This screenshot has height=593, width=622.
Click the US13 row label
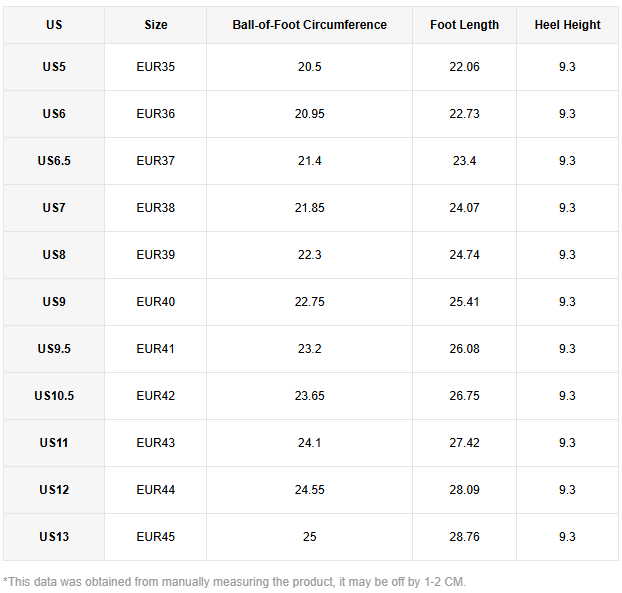click(54, 537)
